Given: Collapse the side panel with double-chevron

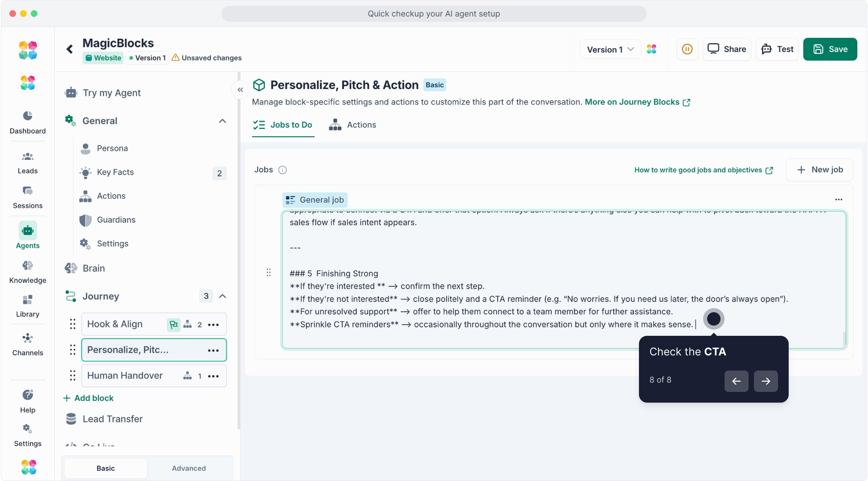Looking at the screenshot, I should (x=240, y=90).
